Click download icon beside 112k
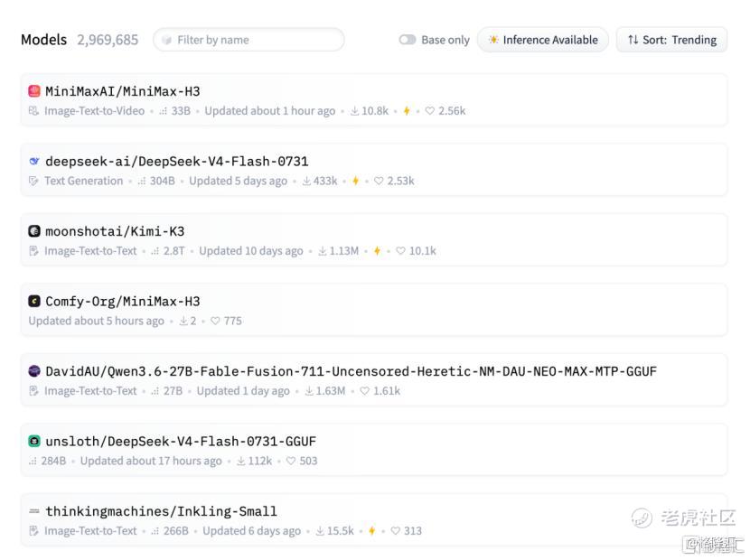This screenshot has width=750, height=560. [x=241, y=461]
